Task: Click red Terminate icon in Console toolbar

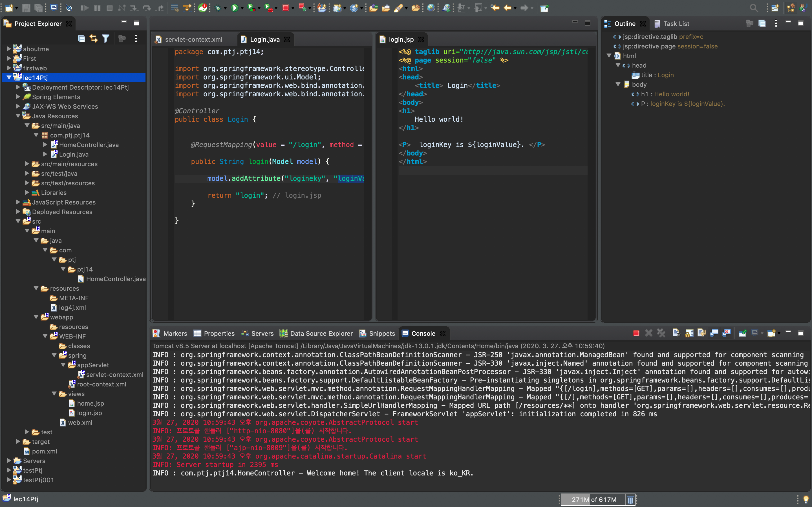Action: [636, 333]
